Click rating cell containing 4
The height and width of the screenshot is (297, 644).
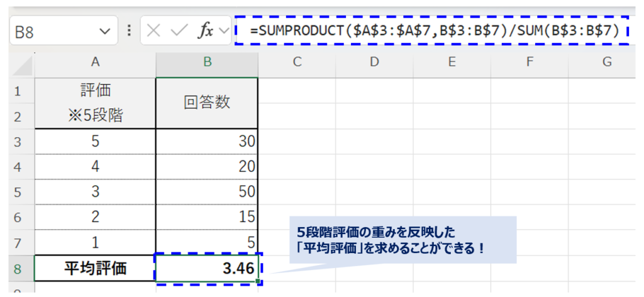pos(96,167)
